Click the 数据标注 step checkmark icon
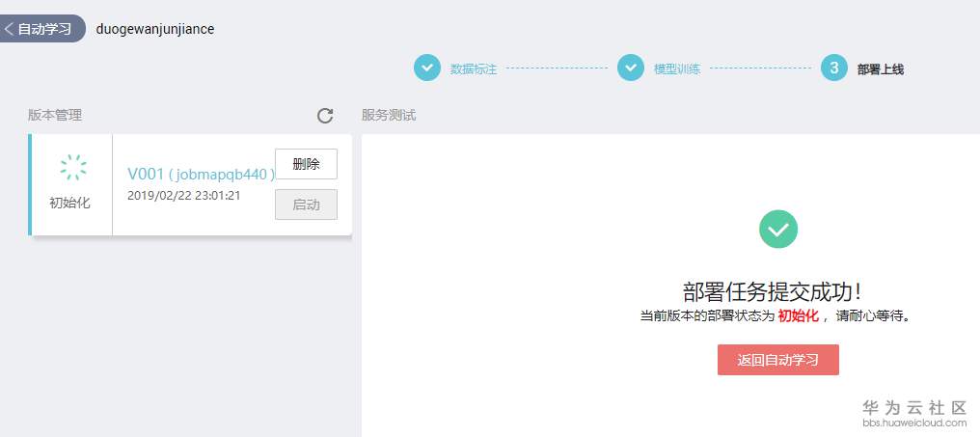The height and width of the screenshot is (437, 980). pos(427,68)
